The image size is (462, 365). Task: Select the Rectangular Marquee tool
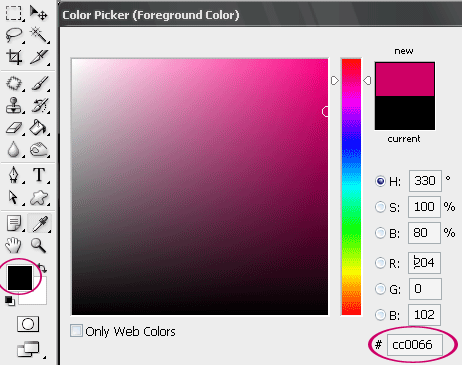click(14, 13)
